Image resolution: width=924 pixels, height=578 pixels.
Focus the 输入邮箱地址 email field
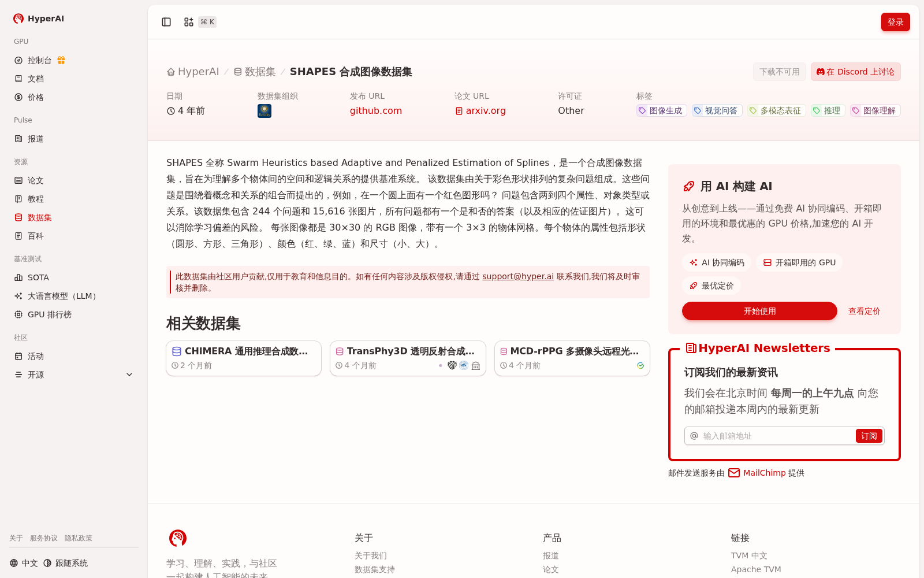coord(777,436)
